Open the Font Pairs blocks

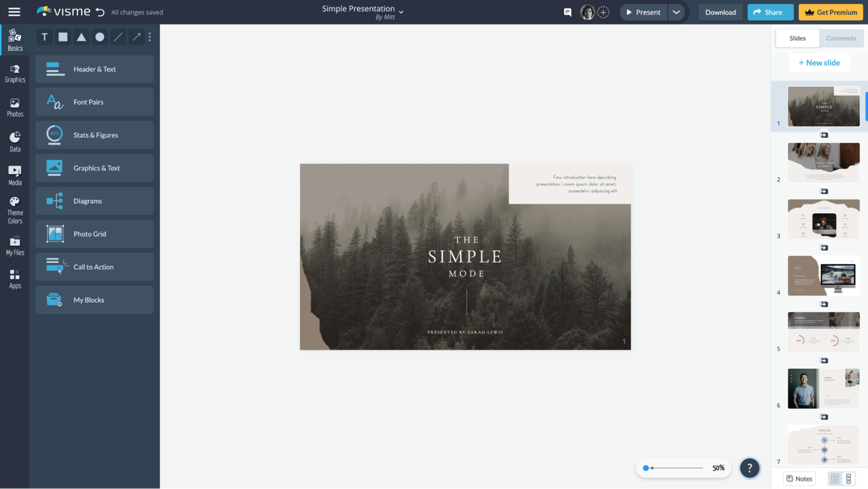pos(94,102)
